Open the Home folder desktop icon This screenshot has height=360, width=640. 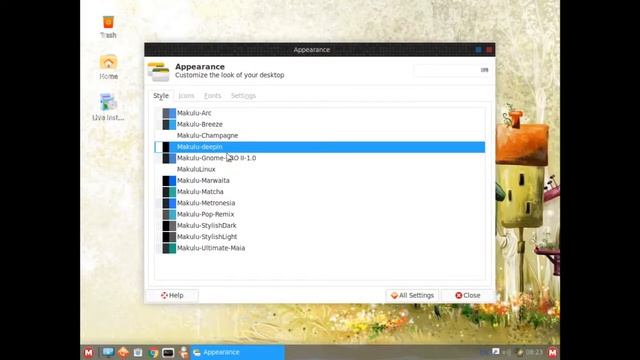[x=108, y=67]
